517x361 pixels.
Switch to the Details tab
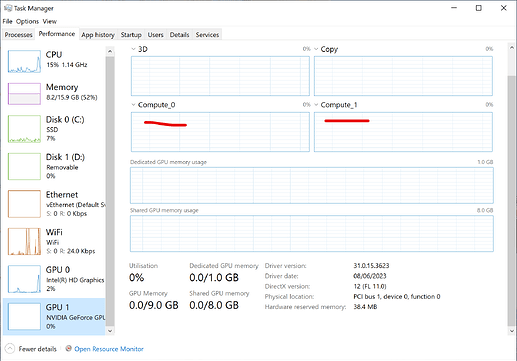pos(179,35)
